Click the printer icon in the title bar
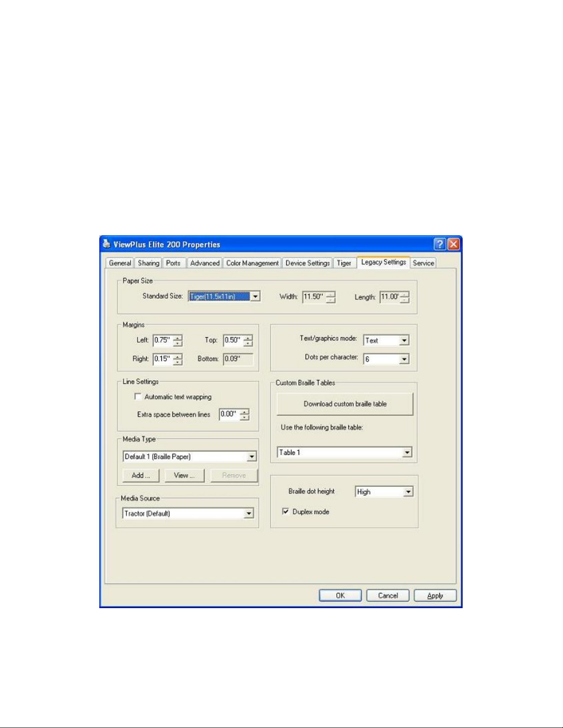This screenshot has height=728, width=563. click(x=107, y=244)
